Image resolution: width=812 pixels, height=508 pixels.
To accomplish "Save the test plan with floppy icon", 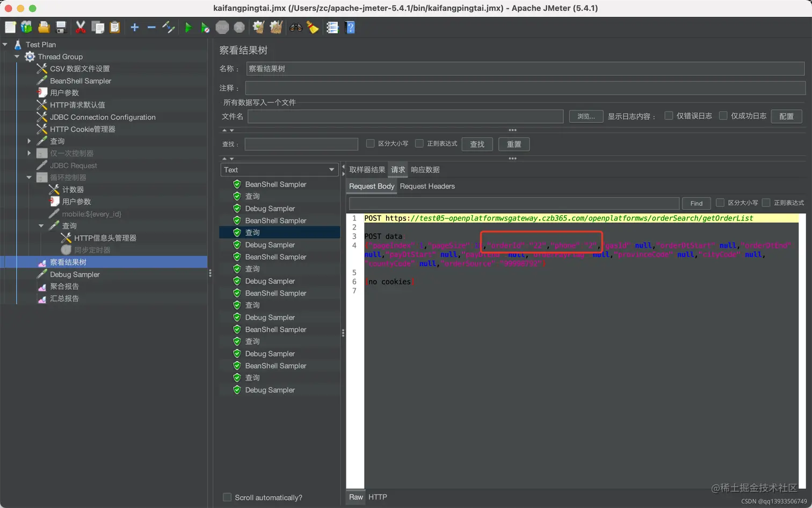I will pos(61,27).
